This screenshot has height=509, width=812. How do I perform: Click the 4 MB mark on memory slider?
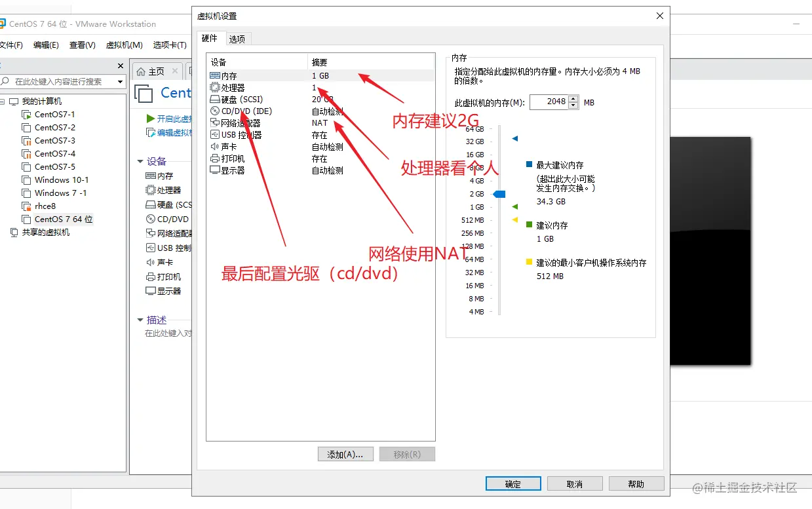point(476,312)
